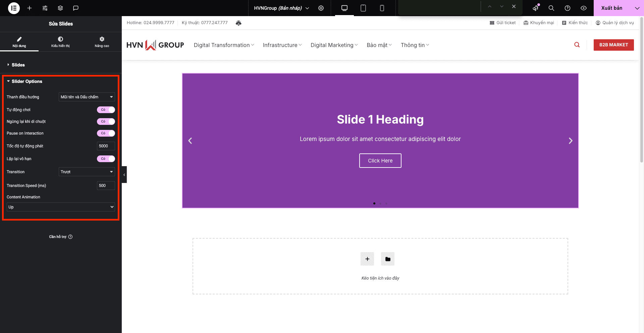Open the add element plus icon in top bar
This screenshot has width=644, height=333.
point(30,8)
